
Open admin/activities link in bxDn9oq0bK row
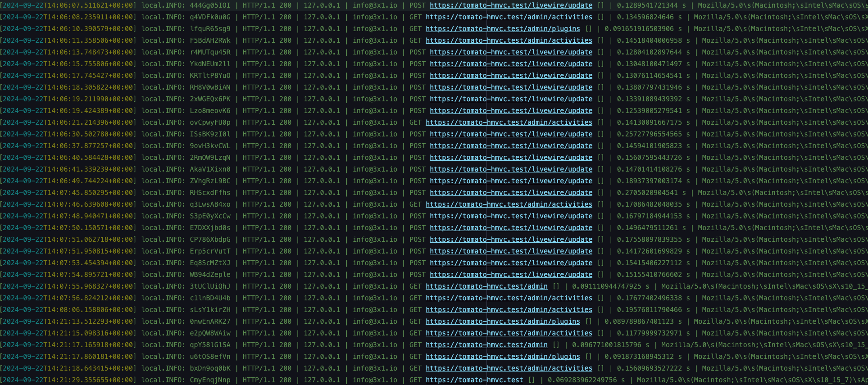tap(509, 368)
